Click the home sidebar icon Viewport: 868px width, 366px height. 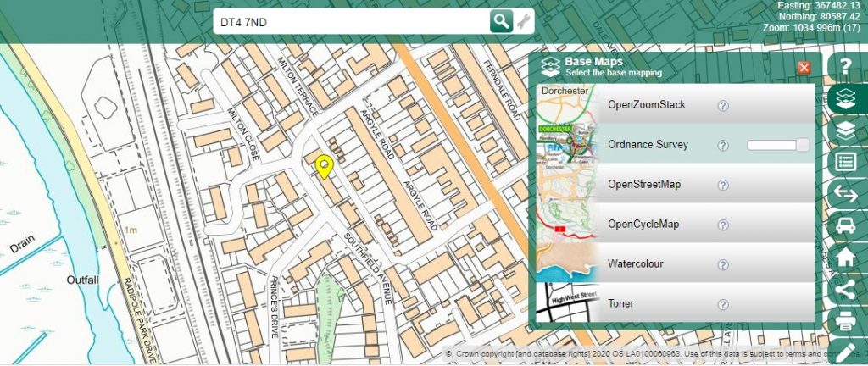[x=845, y=258]
